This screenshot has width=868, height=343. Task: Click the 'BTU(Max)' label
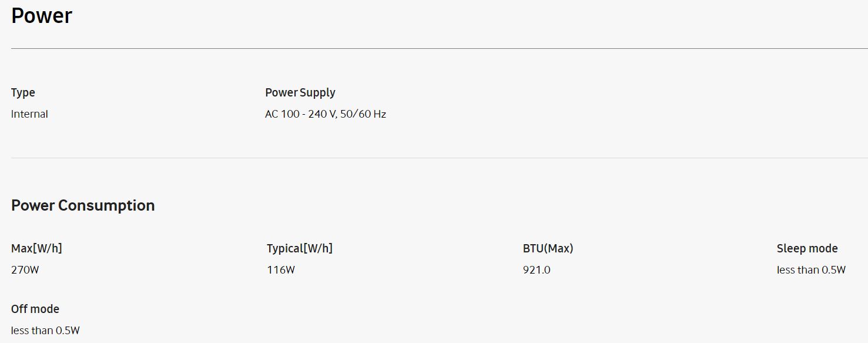pos(548,248)
